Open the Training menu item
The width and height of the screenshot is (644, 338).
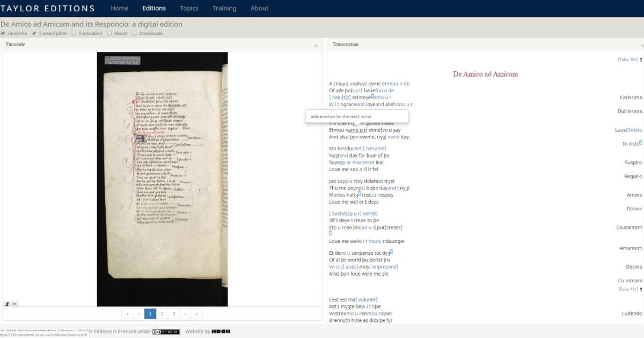(x=224, y=8)
